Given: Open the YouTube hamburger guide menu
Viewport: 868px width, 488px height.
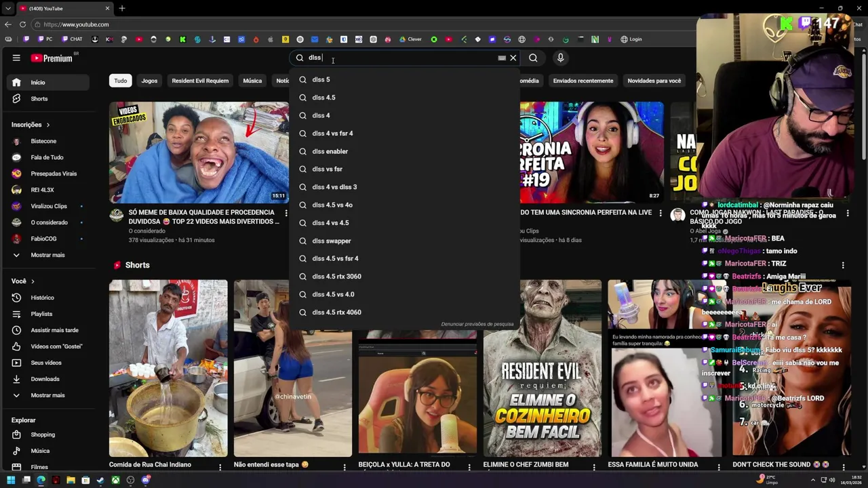Looking at the screenshot, I should (x=16, y=58).
